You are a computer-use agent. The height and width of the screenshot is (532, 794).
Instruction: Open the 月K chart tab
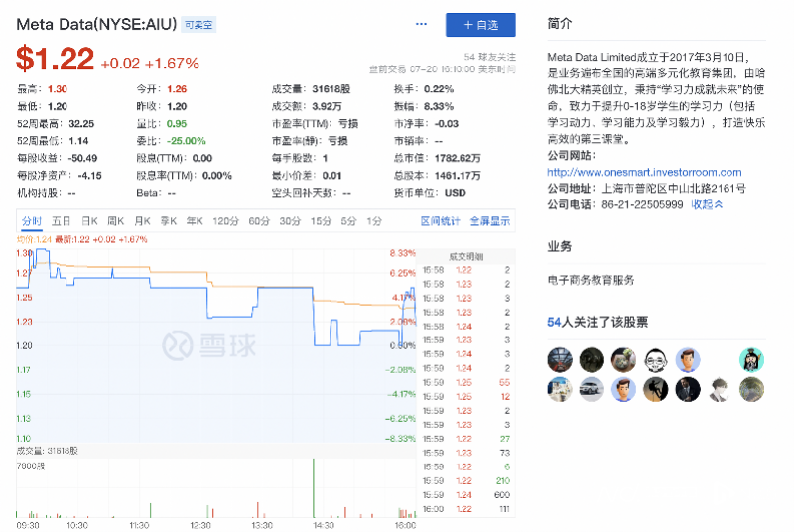tap(142, 221)
